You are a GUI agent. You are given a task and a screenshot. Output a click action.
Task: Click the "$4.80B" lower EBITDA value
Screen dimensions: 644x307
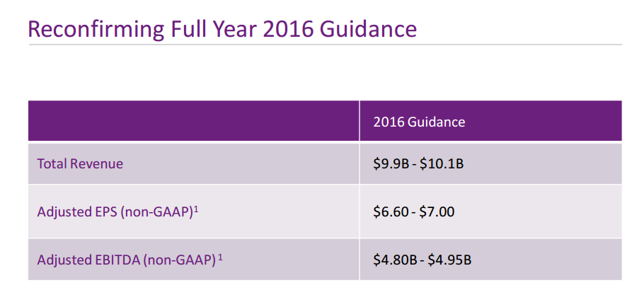point(393,260)
